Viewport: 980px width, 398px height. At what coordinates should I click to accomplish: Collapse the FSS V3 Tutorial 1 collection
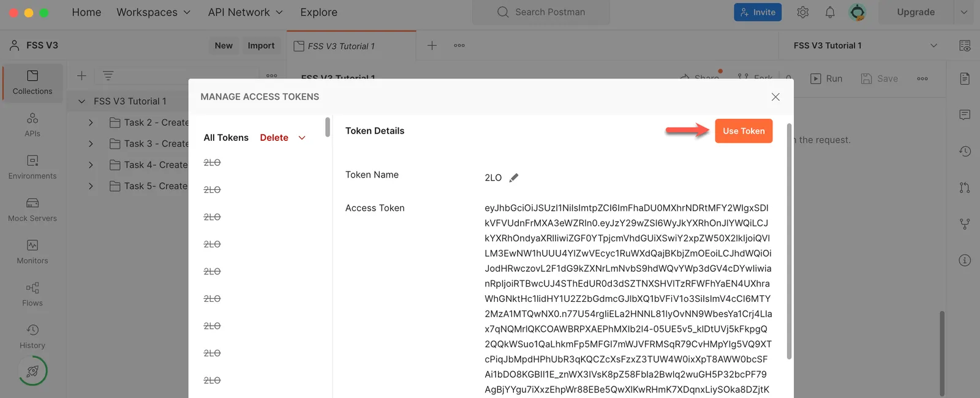click(81, 101)
